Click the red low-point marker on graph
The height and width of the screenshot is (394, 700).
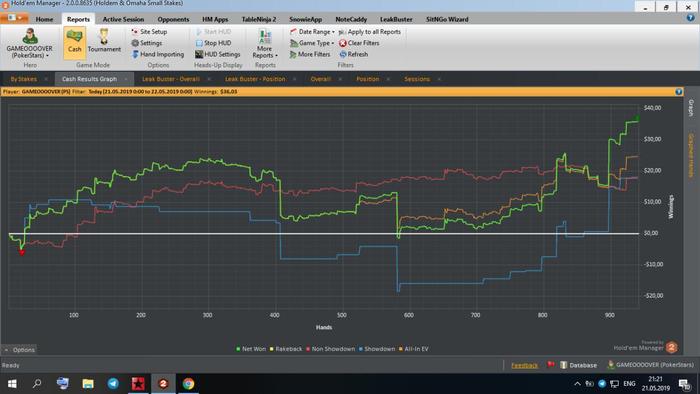click(x=21, y=253)
